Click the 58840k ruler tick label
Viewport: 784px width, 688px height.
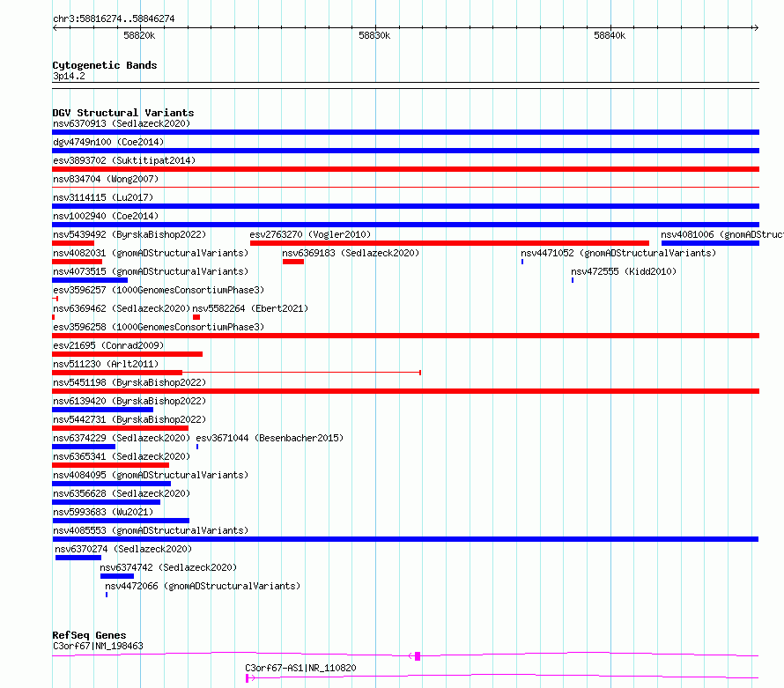coord(610,35)
